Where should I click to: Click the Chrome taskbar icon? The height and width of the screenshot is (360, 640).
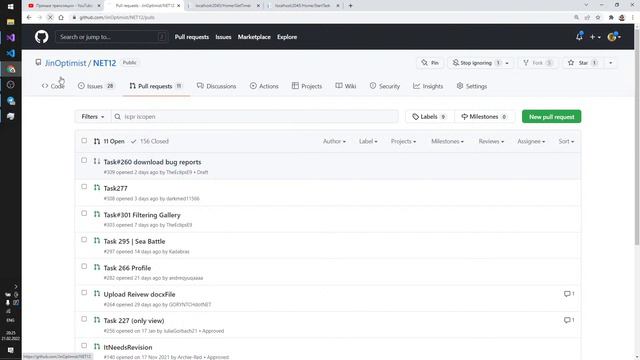click(11, 69)
